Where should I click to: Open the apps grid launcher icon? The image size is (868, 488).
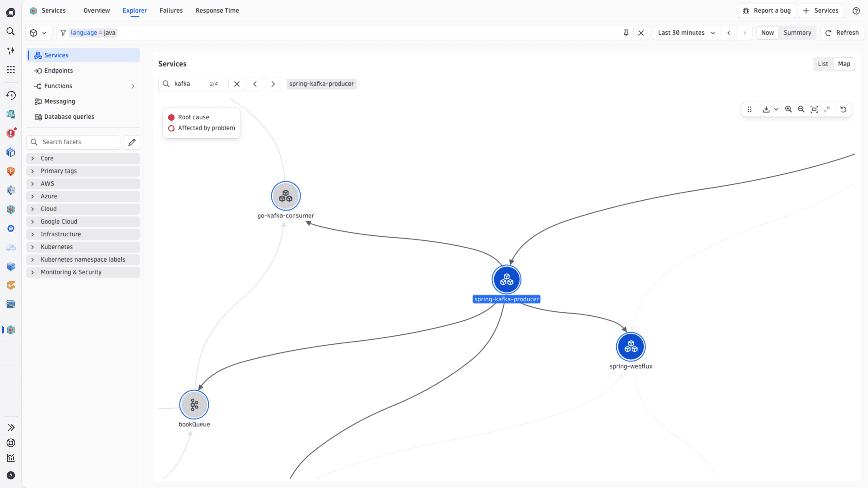tap(11, 70)
